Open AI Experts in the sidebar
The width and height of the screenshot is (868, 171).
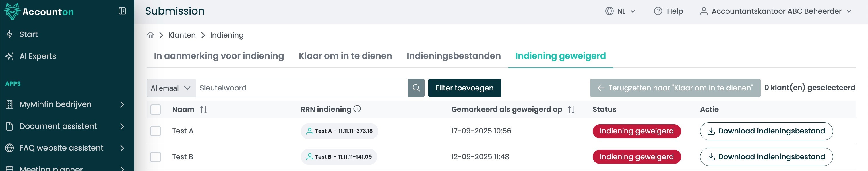click(37, 56)
